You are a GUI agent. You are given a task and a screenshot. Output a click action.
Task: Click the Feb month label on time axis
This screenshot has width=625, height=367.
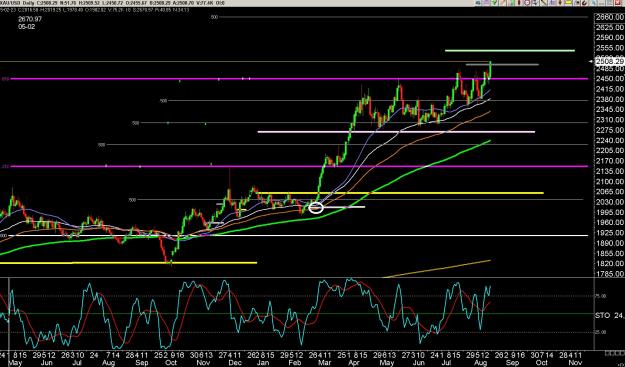pyautogui.click(x=294, y=363)
